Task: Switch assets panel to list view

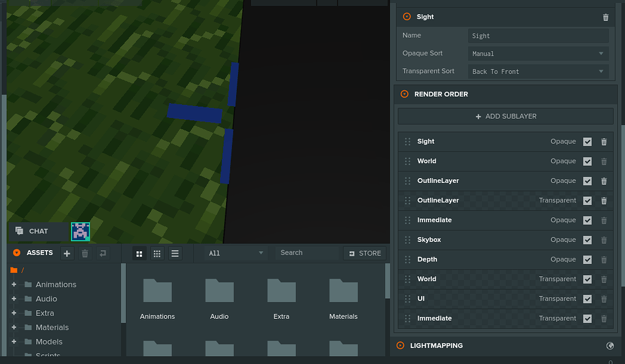Action: (175, 253)
